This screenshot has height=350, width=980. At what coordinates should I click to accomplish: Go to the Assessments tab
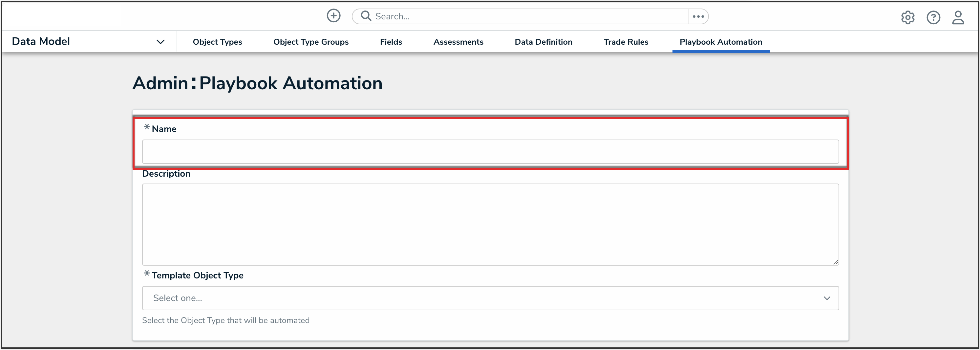tap(458, 42)
